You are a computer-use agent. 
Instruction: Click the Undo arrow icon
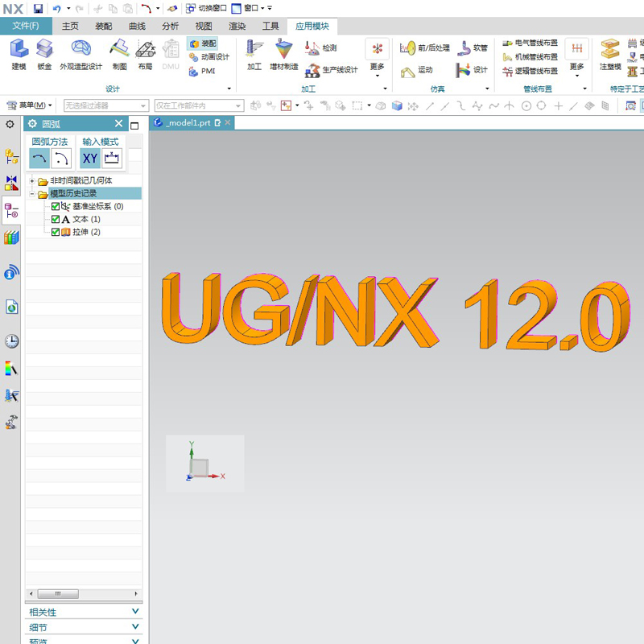57,8
